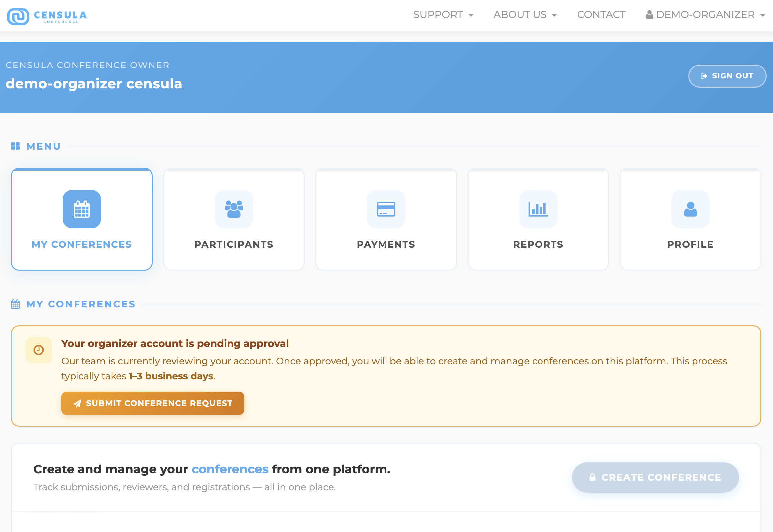Click the Payments credit card icon

coord(386,209)
